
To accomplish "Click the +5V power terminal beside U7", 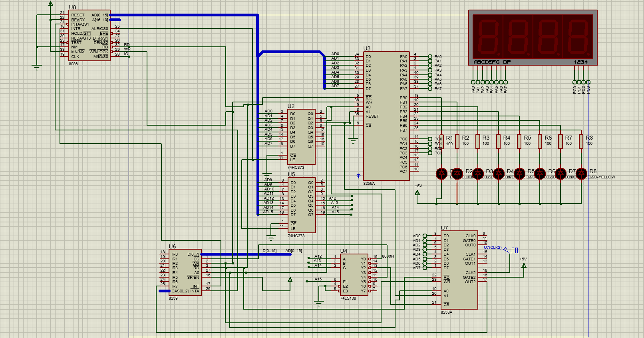I will [x=524, y=265].
